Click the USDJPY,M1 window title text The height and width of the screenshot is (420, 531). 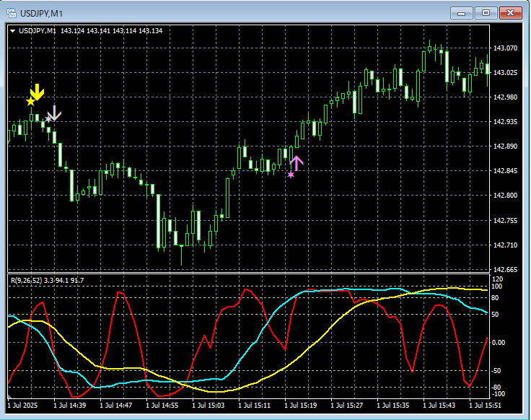pyautogui.click(x=41, y=14)
